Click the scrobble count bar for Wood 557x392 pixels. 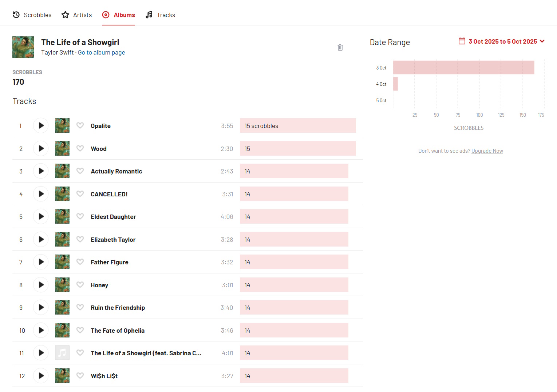298,148
